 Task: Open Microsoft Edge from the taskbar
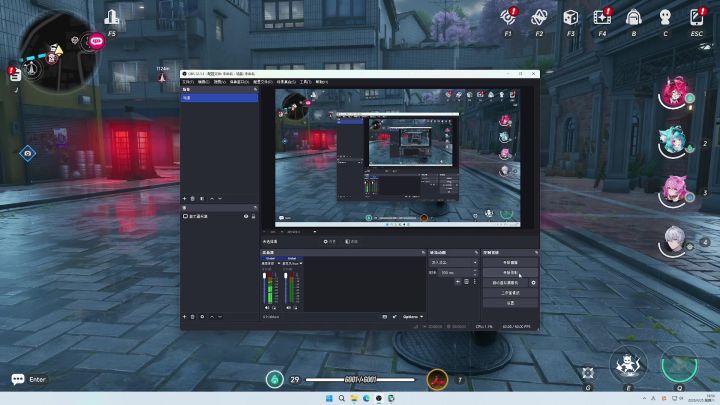366,398
